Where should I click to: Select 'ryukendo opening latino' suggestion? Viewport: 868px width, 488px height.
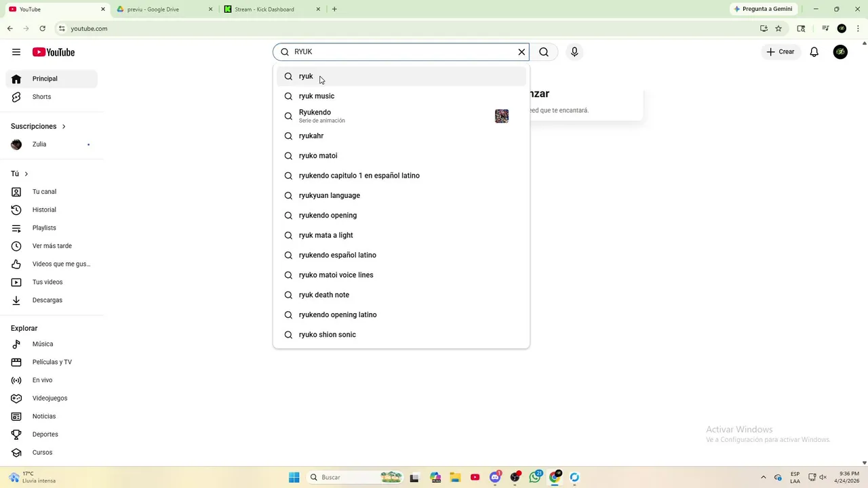[401, 315]
